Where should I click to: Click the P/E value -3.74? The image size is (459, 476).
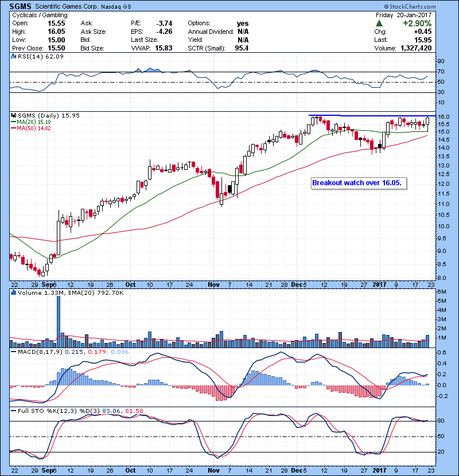164,24
